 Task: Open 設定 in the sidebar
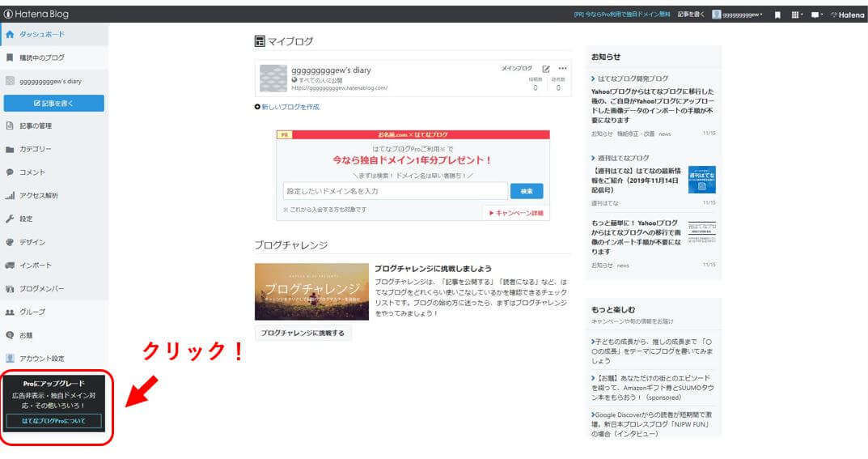click(x=54, y=219)
